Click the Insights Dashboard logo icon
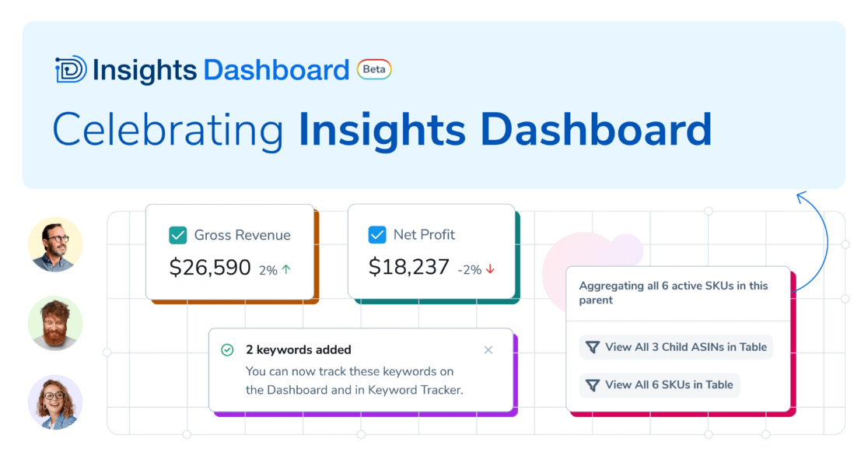 tap(71, 70)
